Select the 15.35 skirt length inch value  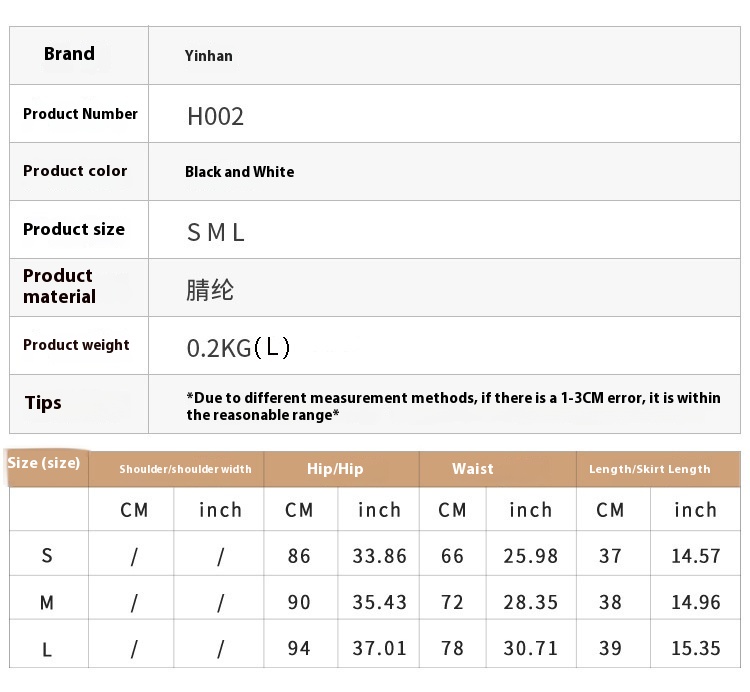695,648
